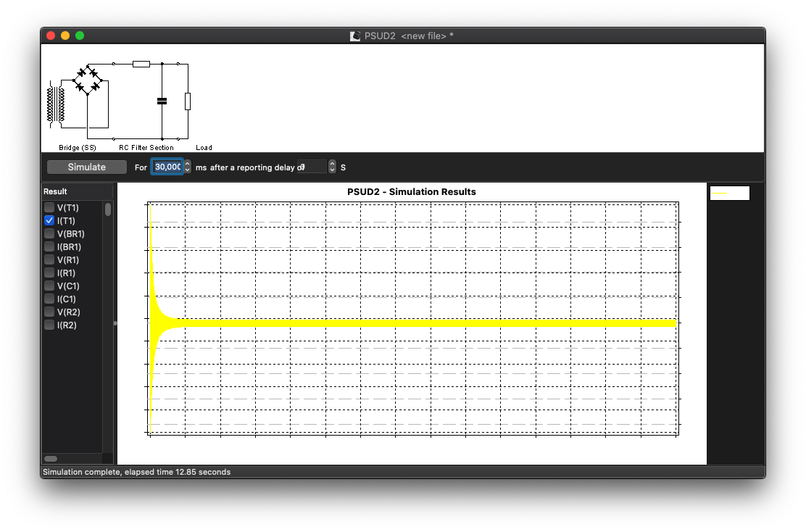Click the simulation duration ms input field

(x=167, y=167)
